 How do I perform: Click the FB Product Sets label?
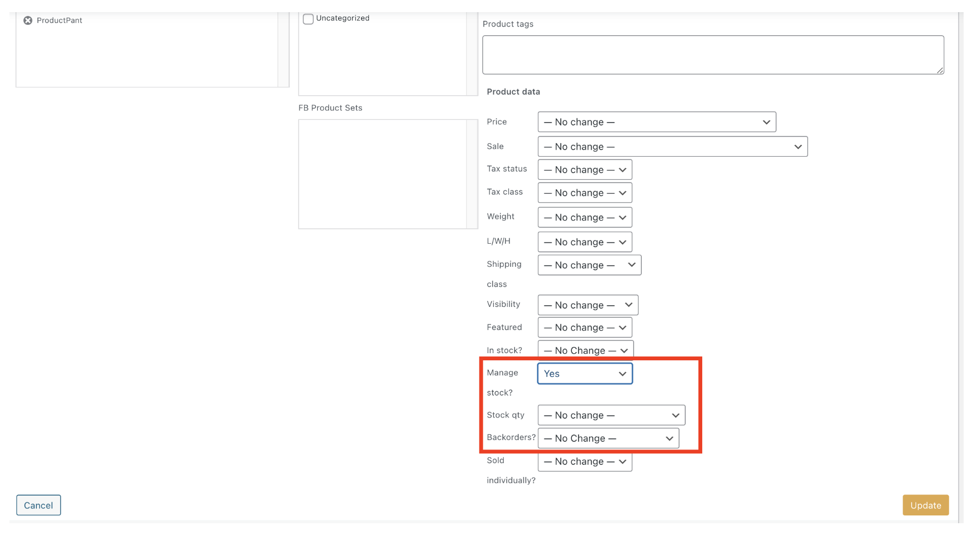click(x=330, y=108)
